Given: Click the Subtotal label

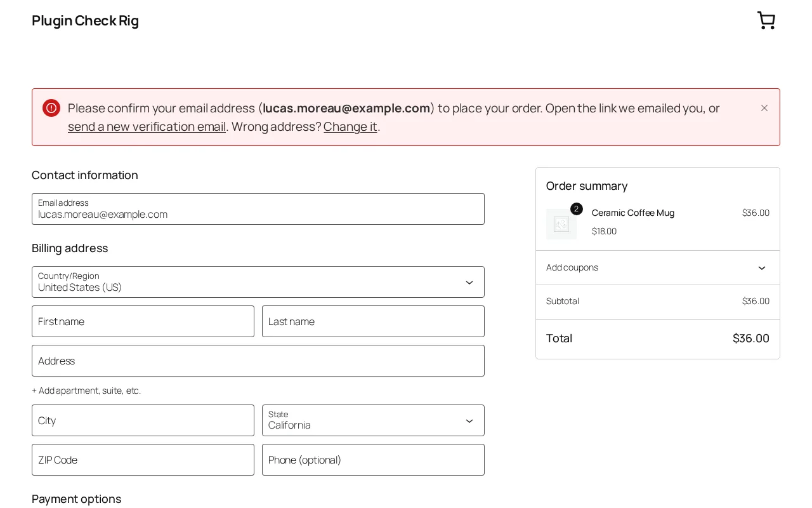Looking at the screenshot, I should click(563, 301).
